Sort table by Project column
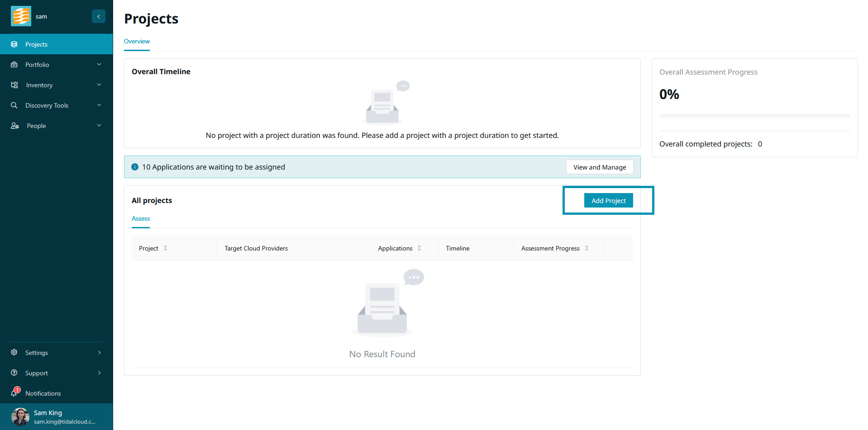868x430 pixels. [x=165, y=248]
